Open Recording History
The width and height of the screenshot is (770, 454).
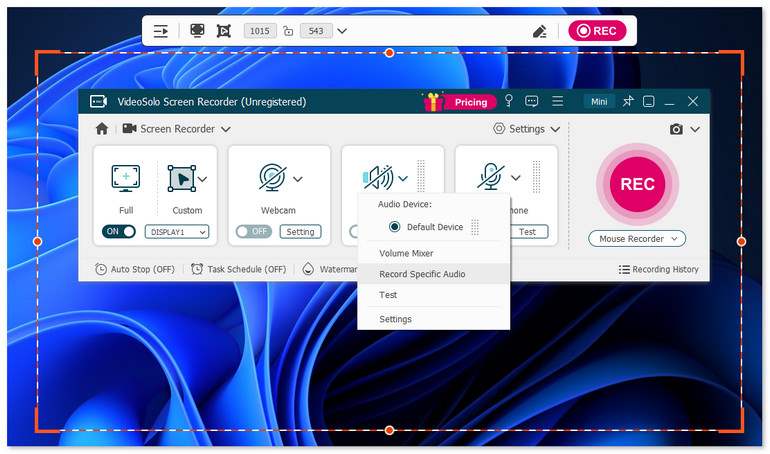click(659, 269)
